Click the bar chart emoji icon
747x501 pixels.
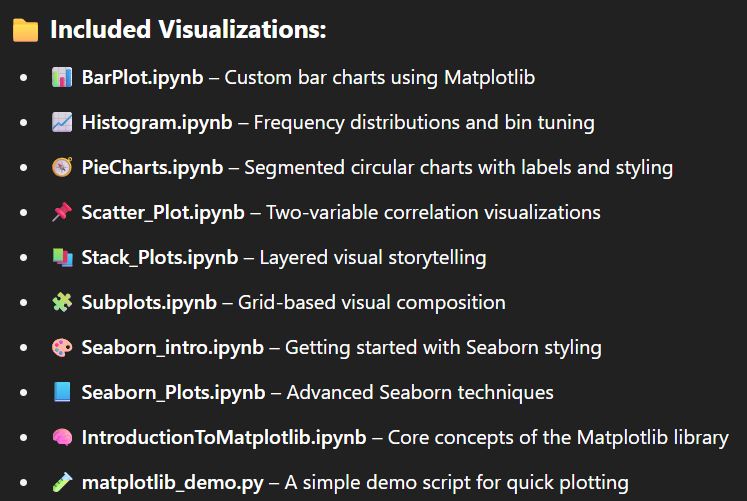(62, 78)
